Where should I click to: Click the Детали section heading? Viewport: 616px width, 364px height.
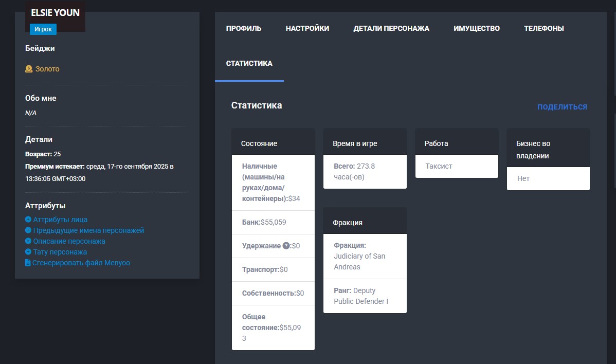pyautogui.click(x=39, y=139)
